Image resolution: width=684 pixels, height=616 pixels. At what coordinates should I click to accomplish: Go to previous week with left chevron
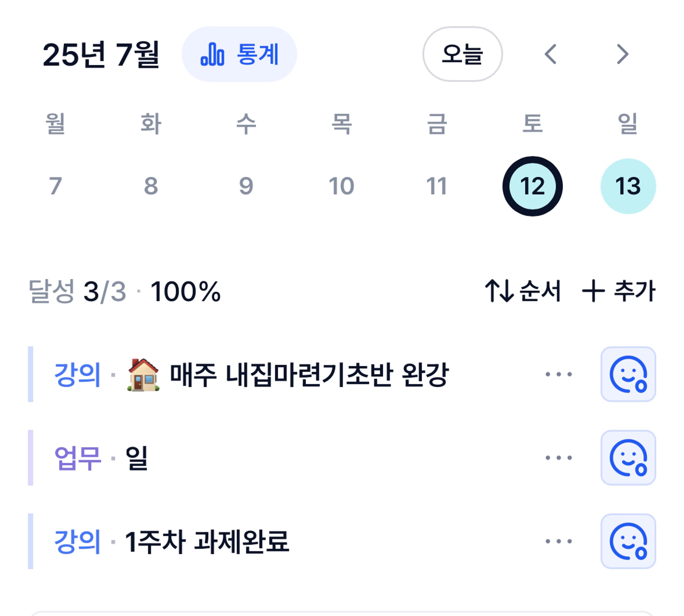(x=551, y=54)
